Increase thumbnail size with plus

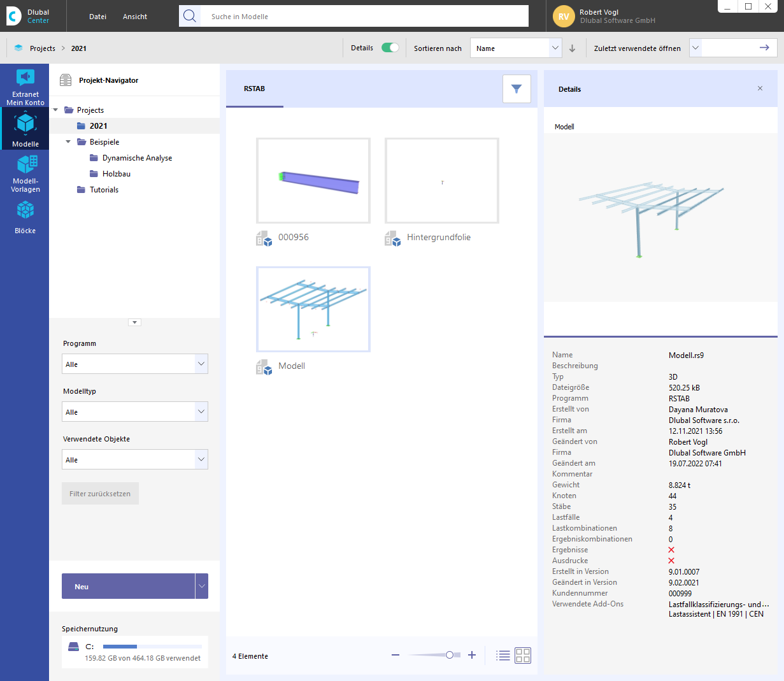pyautogui.click(x=472, y=655)
